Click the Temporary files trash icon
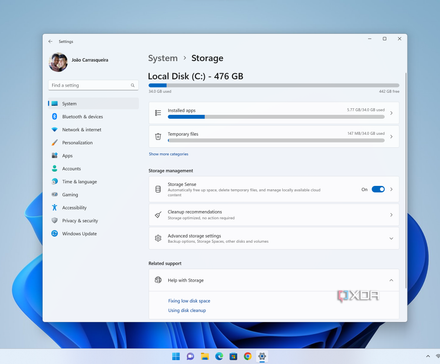 pyautogui.click(x=158, y=136)
